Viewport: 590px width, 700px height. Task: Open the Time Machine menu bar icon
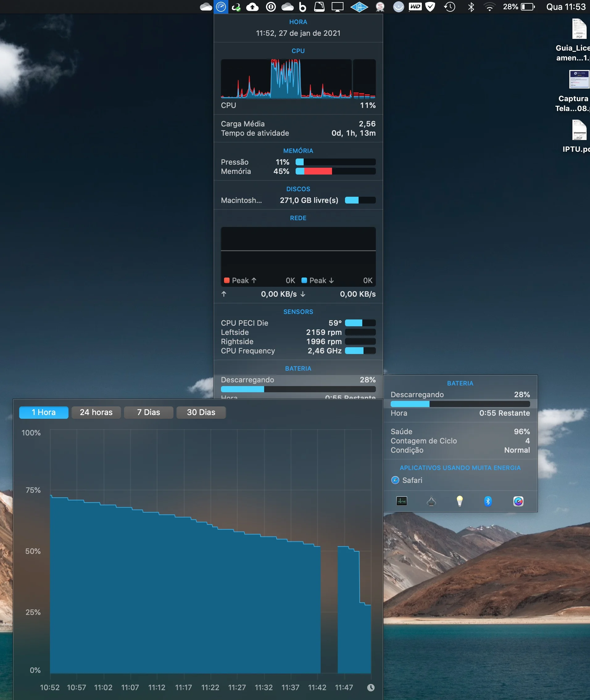pyautogui.click(x=450, y=7)
